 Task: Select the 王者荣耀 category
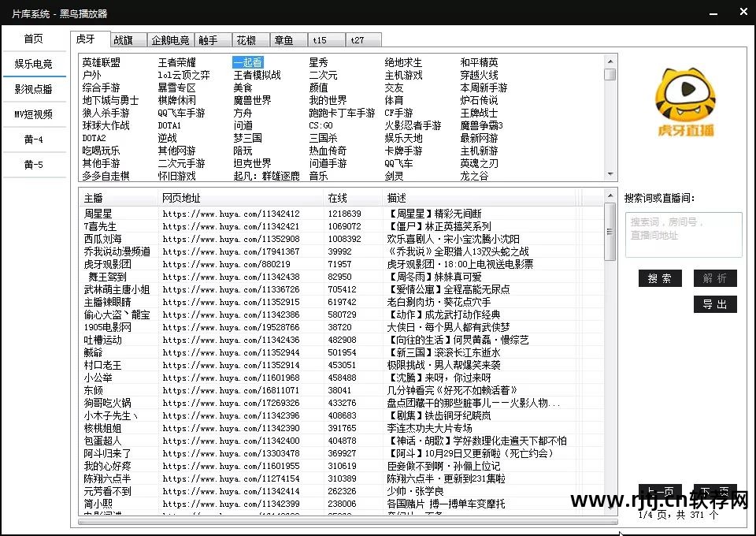[177, 63]
